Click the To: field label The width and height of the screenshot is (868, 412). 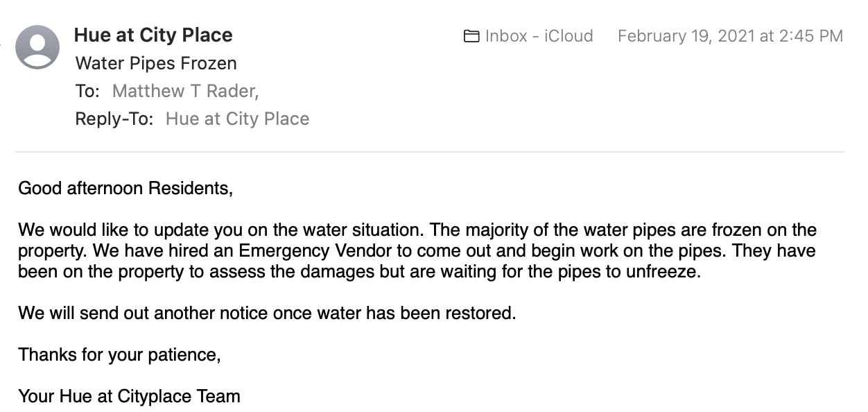coord(88,91)
